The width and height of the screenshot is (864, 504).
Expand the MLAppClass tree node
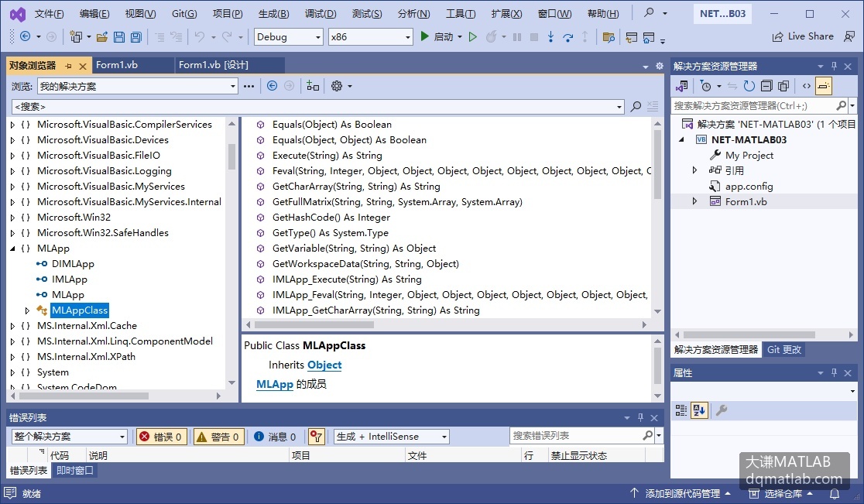point(27,310)
